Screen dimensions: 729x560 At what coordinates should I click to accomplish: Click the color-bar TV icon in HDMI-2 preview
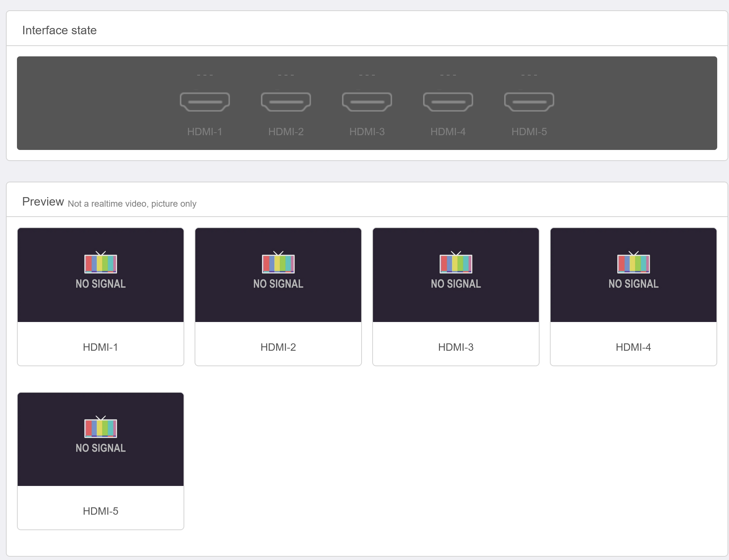tap(278, 263)
